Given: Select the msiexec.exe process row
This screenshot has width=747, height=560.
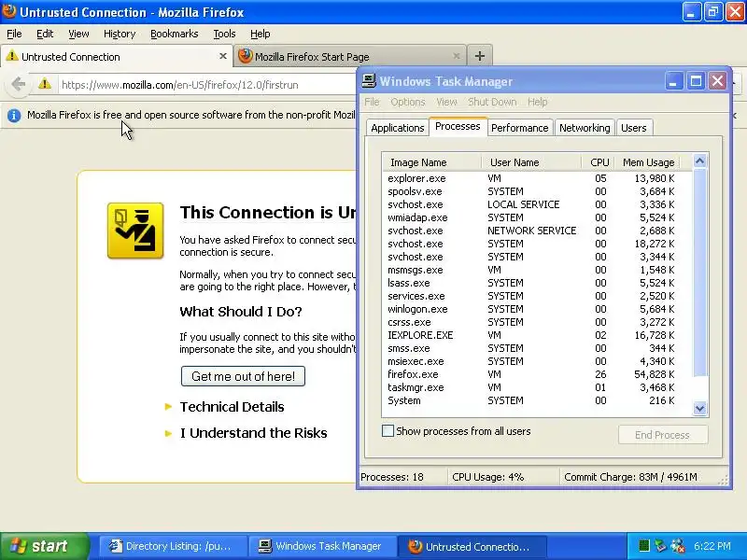Looking at the screenshot, I should pyautogui.click(x=538, y=361).
